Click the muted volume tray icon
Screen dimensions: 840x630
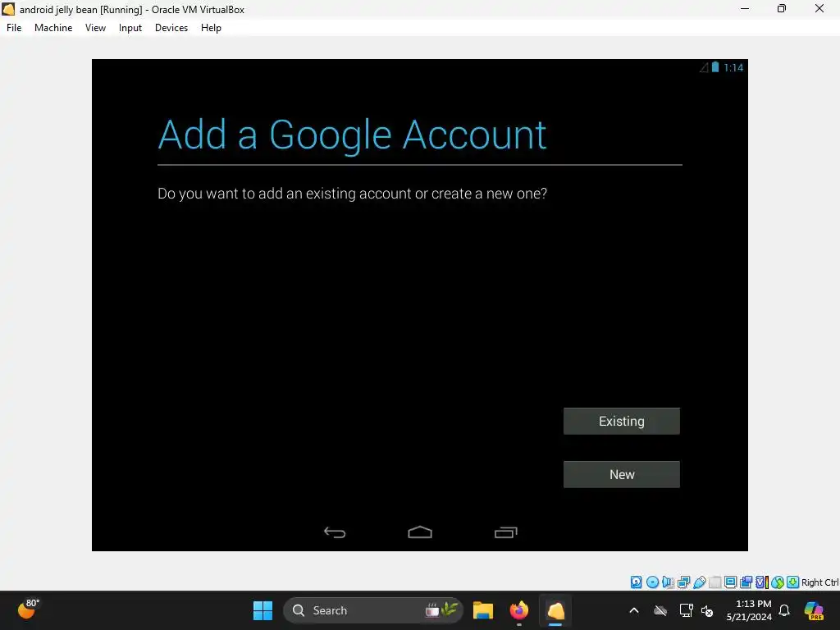(707, 610)
